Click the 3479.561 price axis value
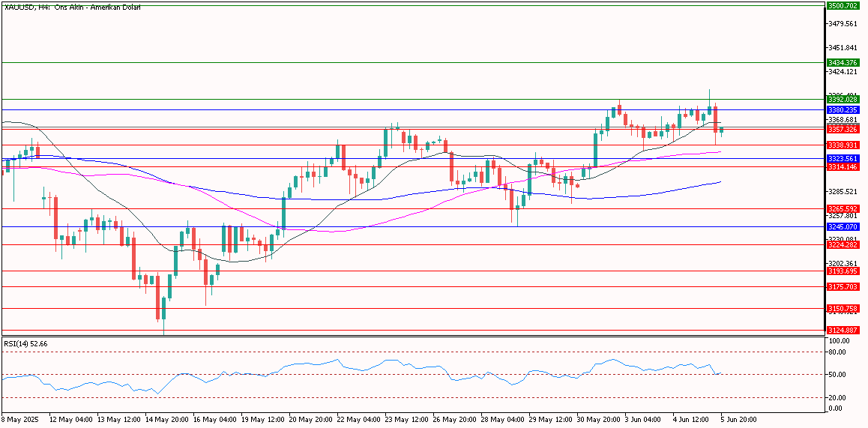The height and width of the screenshot is (428, 868). [x=842, y=24]
